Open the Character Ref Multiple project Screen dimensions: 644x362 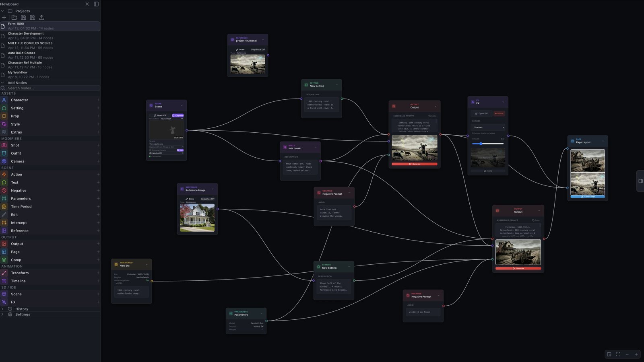50,65
